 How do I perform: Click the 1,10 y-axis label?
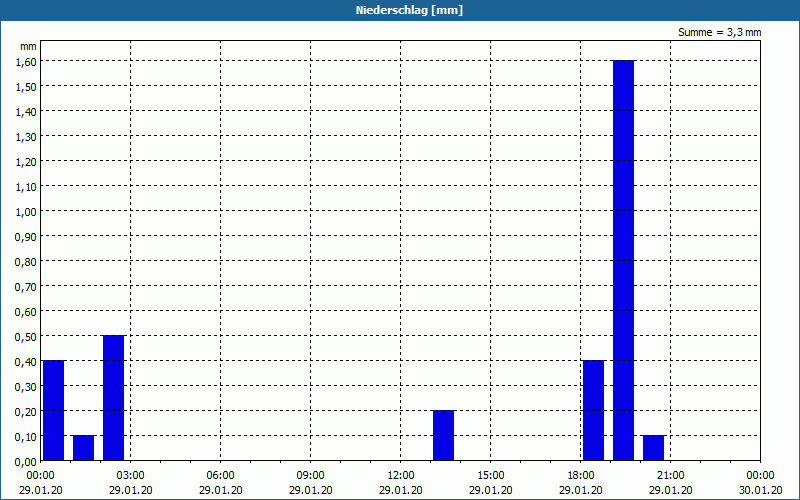coord(26,186)
